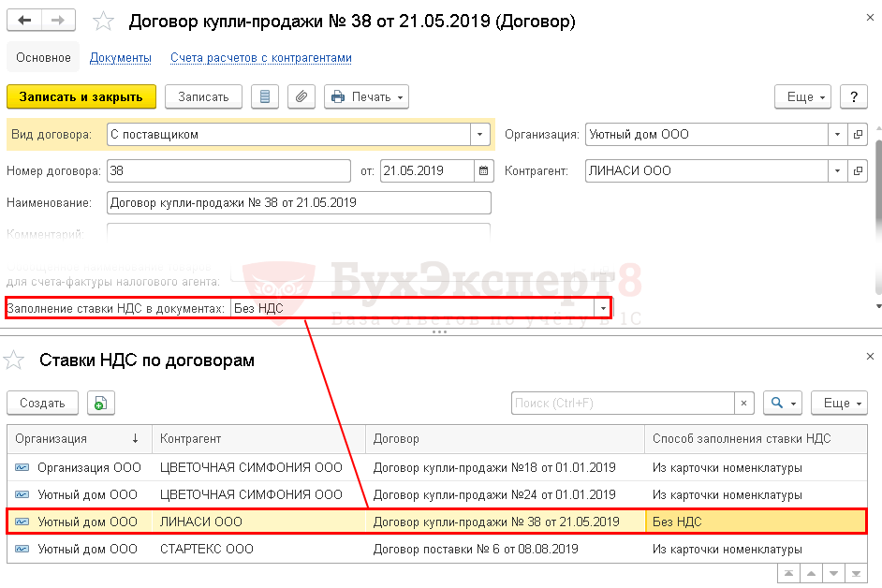Open the calendar picker for contract date
882x588 pixels.
(483, 171)
